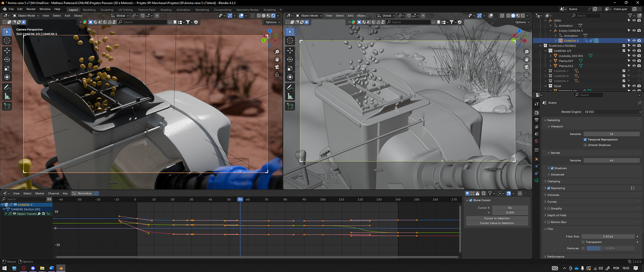This screenshot has height=272, width=644.
Task: Click the pan hand icon in left viewport
Action: (277, 59)
